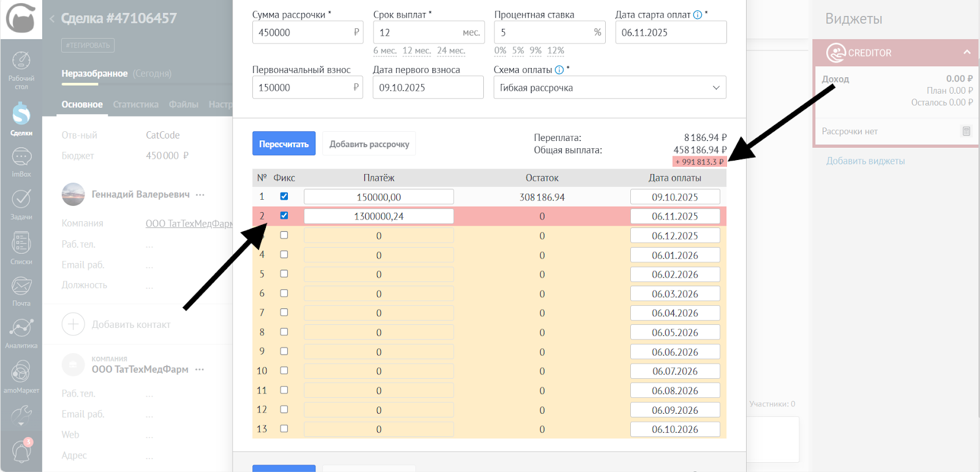Collapse the CREDITOR widget panel

coord(967,53)
